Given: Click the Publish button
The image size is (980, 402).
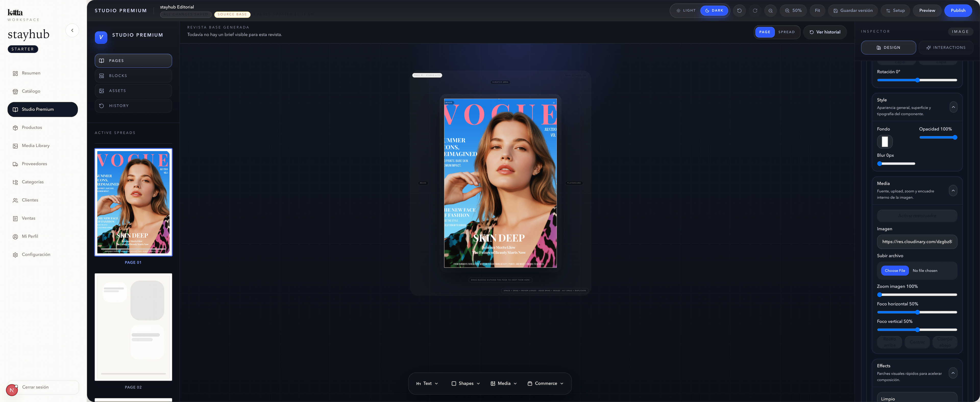Looking at the screenshot, I should [958, 11].
